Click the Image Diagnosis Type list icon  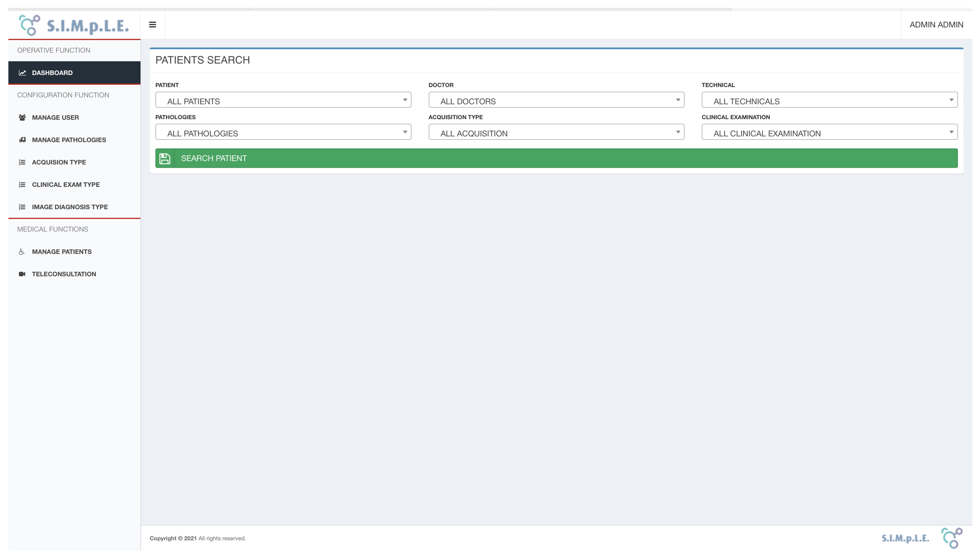[x=22, y=207]
